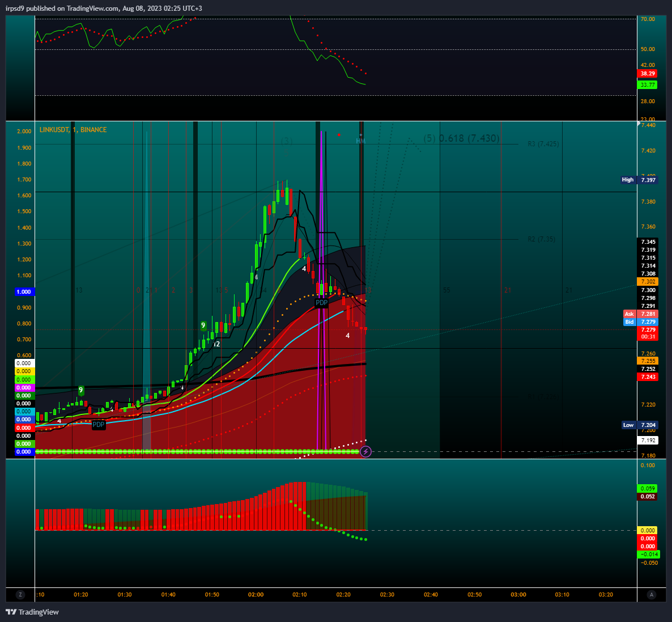Select the (5) 0.618 (7.430) Fibonacci label
Image resolution: width=672 pixels, height=622 pixels.
click(461, 138)
